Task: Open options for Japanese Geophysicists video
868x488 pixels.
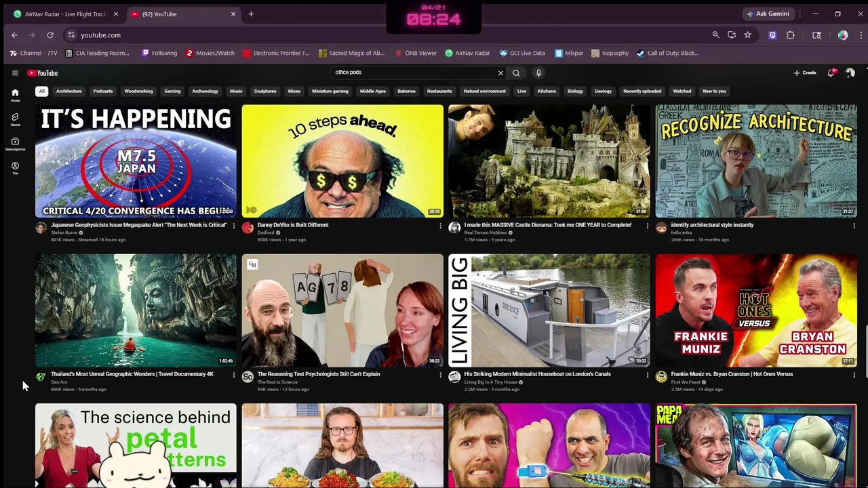Action: coord(234,226)
